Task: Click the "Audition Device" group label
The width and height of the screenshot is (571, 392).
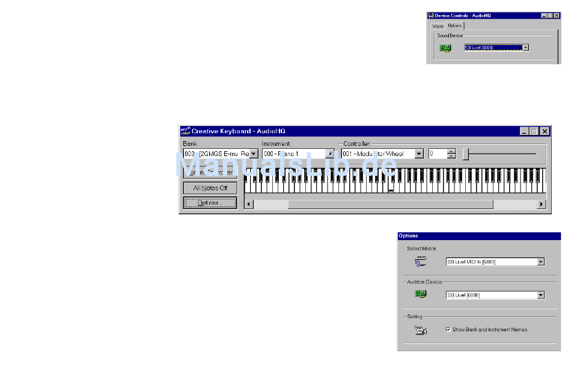Action: pos(424,282)
